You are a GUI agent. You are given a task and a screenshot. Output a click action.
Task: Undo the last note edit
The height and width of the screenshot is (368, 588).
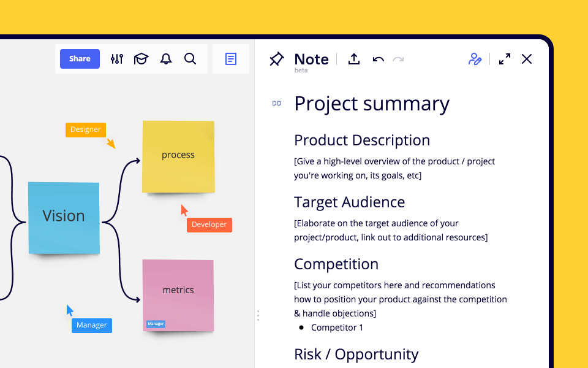click(379, 59)
